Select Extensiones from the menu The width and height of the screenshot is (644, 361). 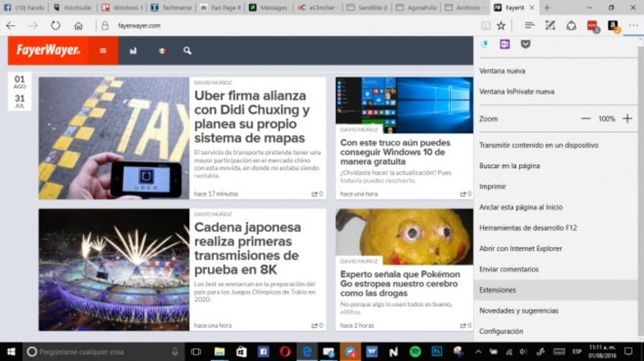click(497, 289)
